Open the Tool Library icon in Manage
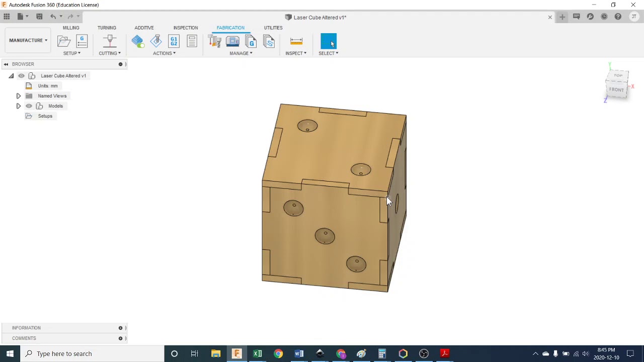 (215, 41)
